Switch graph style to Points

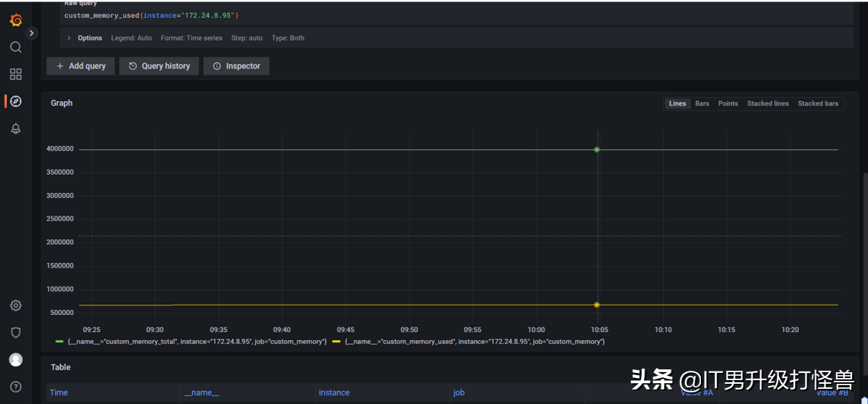[x=728, y=104]
